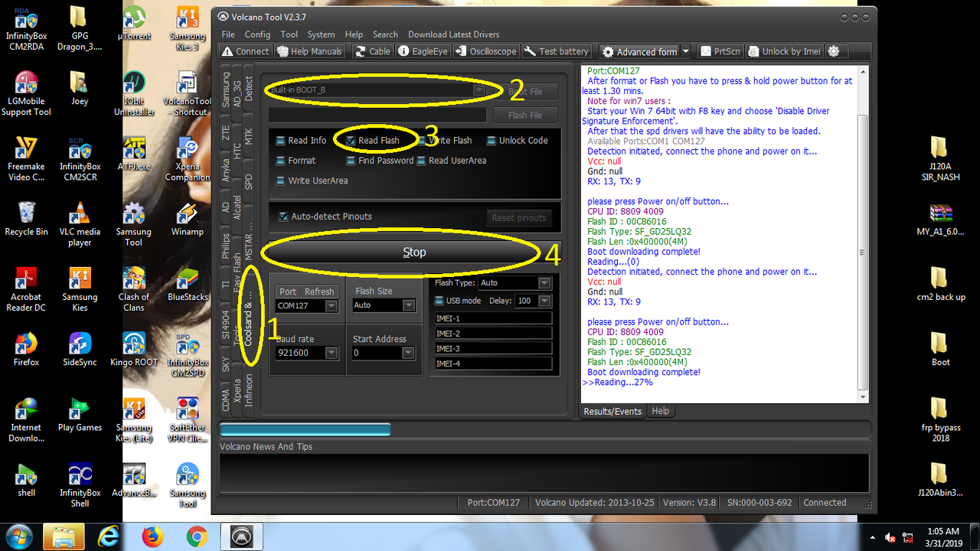Click the Cable toolbar icon
This screenshot has width=980, height=551.
373,51
